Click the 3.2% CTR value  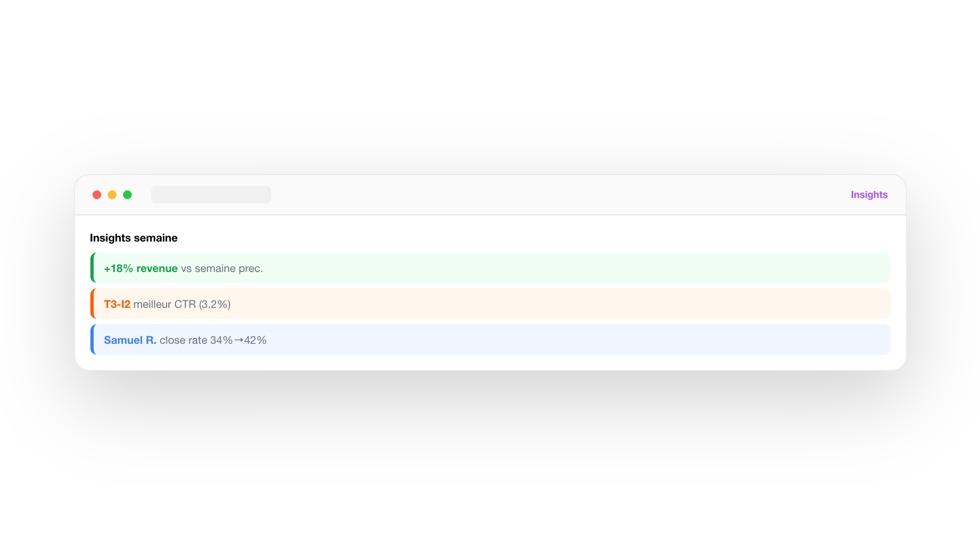216,304
